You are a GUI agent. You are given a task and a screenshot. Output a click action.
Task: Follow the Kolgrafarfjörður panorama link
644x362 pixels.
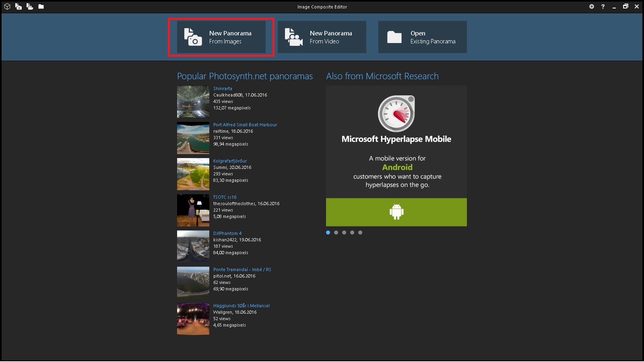click(230, 161)
